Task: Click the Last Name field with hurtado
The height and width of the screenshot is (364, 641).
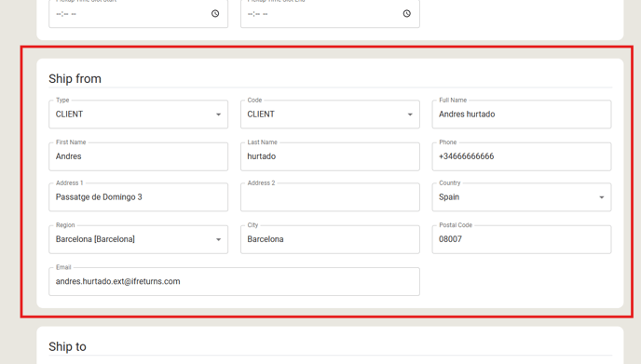Action: coord(330,156)
